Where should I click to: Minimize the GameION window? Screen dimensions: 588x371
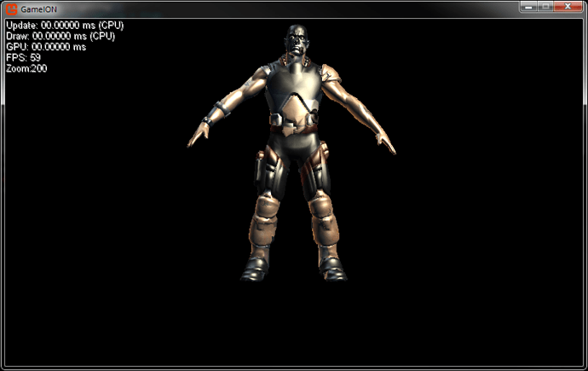click(x=528, y=7)
